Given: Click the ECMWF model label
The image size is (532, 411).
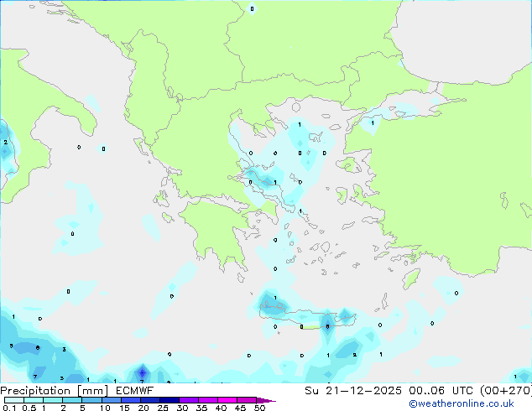Looking at the screenshot, I should [x=135, y=391].
